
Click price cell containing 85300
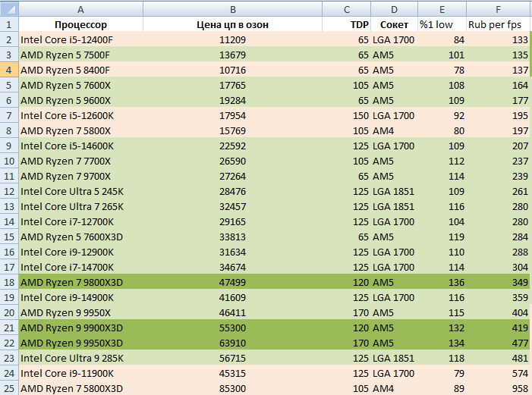232,388
